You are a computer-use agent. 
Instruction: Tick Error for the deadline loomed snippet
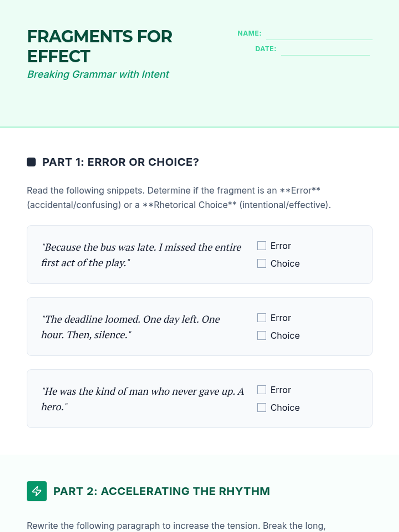point(262,318)
